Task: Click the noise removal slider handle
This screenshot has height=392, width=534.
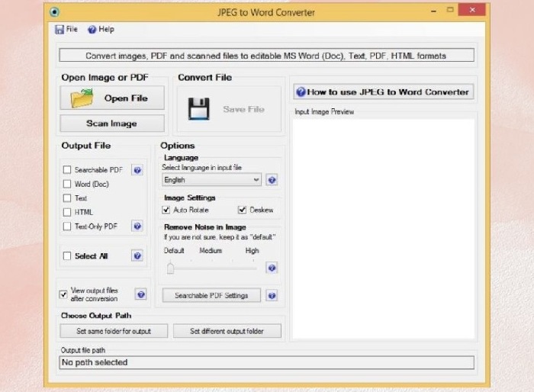Action: click(170, 268)
